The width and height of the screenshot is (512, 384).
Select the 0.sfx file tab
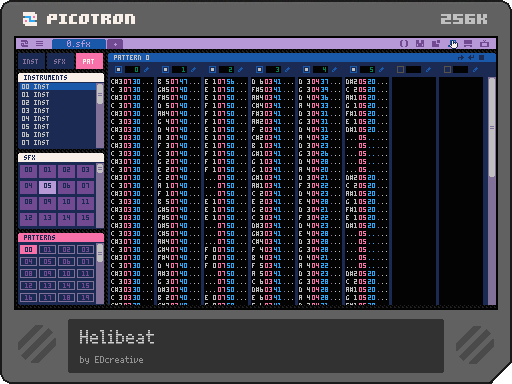click(79, 44)
